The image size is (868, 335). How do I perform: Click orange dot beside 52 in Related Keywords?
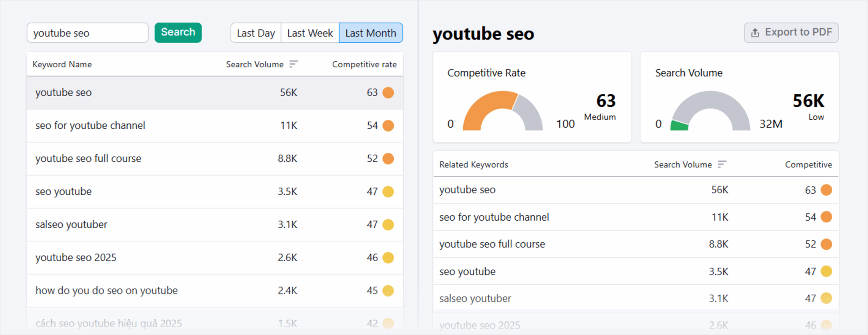click(x=826, y=244)
